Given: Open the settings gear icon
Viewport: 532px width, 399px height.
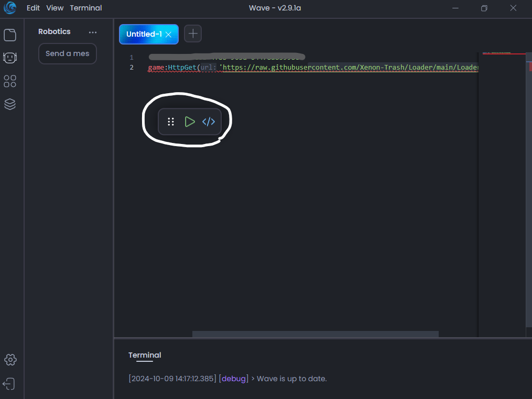Looking at the screenshot, I should (x=10, y=360).
